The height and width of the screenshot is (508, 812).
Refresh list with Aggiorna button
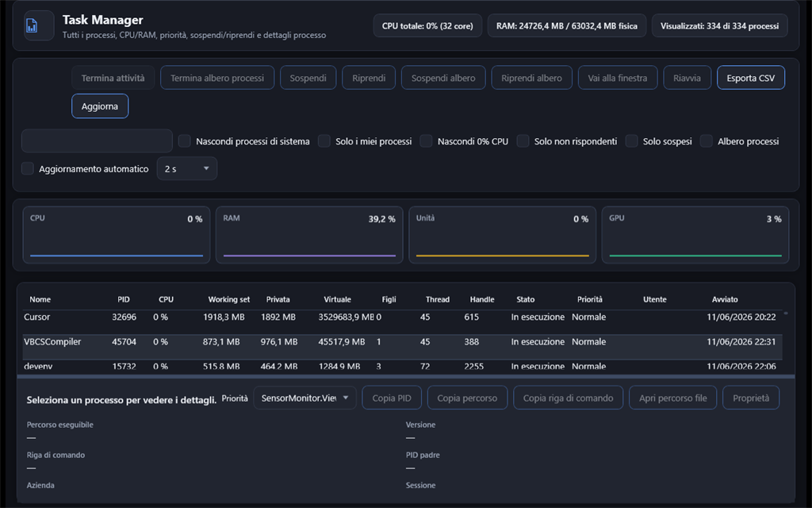point(100,106)
